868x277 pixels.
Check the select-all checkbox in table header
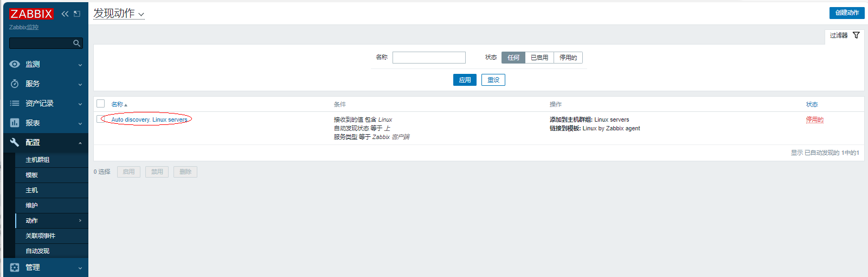click(x=100, y=104)
